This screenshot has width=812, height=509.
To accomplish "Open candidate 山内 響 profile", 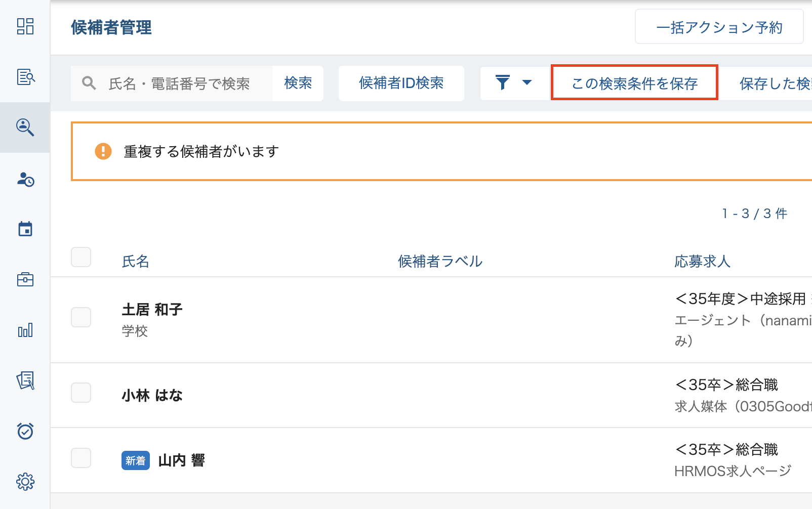I will coord(181,460).
